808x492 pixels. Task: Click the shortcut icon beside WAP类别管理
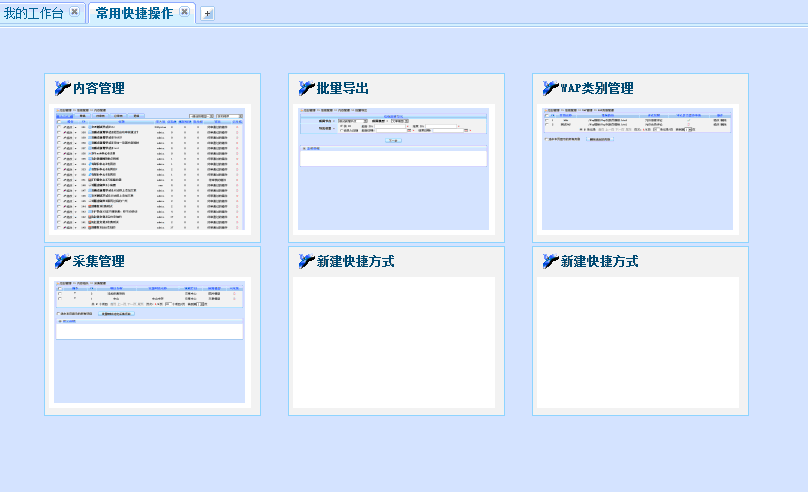click(551, 88)
